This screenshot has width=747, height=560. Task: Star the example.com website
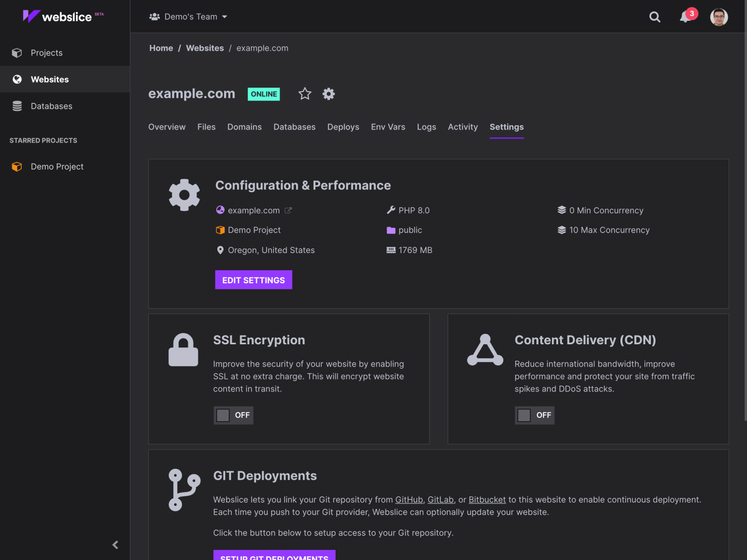coord(305,93)
